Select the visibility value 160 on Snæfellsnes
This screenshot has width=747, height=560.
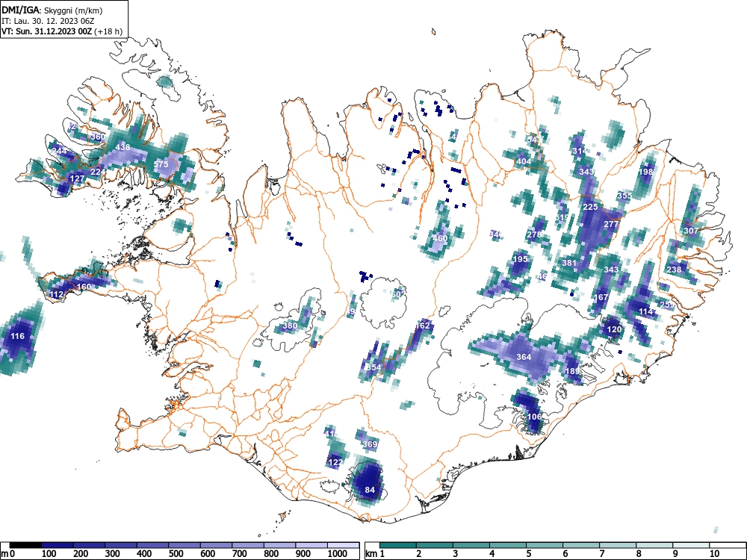[84, 287]
